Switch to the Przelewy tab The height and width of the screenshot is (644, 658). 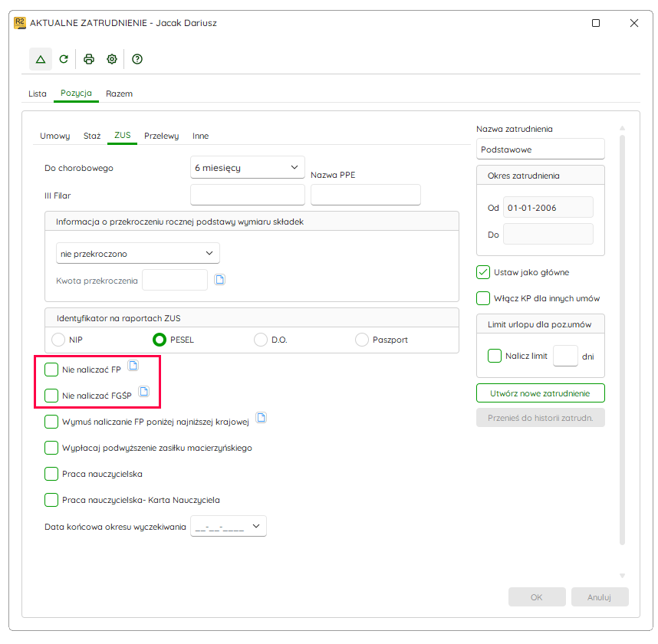(161, 136)
